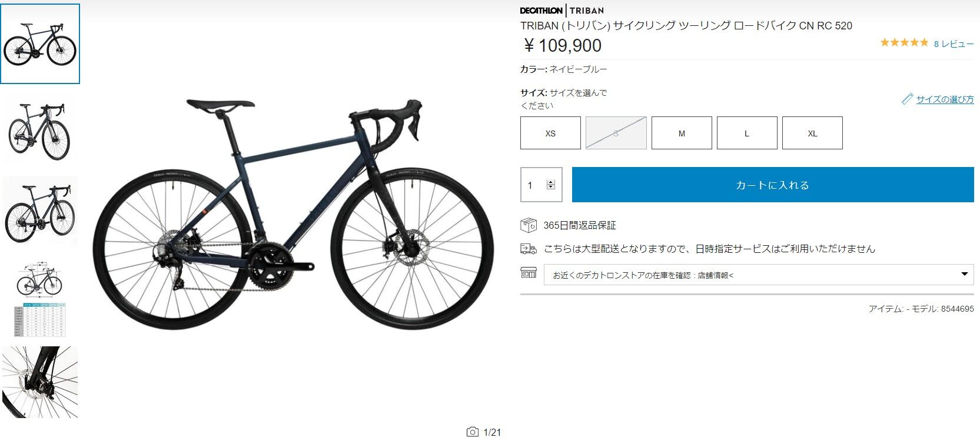Select size L
The width and height of the screenshot is (980, 441).
click(747, 133)
